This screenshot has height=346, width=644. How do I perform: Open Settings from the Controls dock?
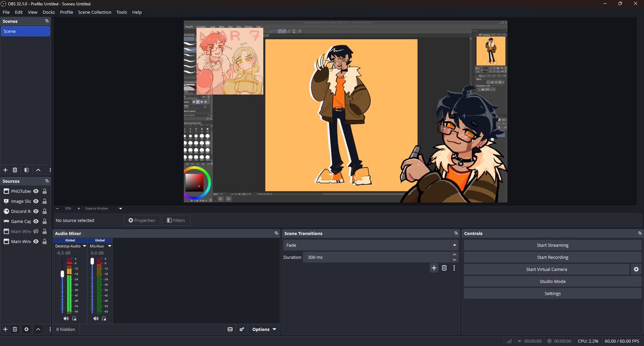coord(552,293)
